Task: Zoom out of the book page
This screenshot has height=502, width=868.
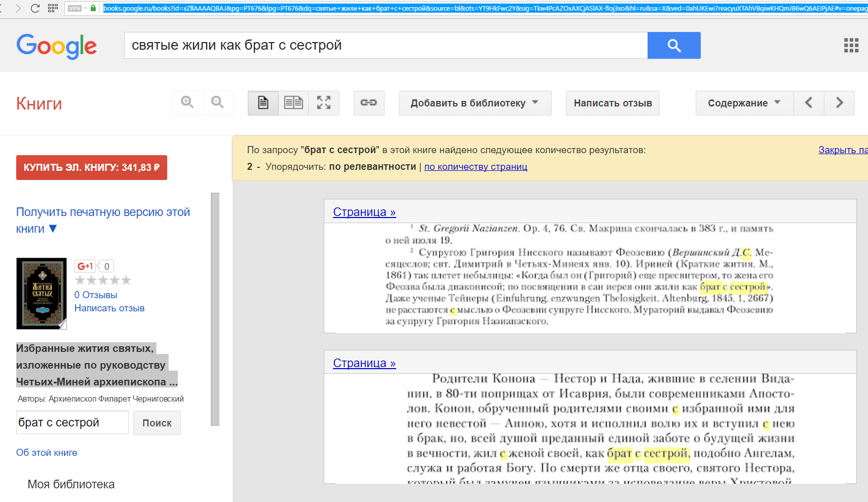Action: pyautogui.click(x=218, y=103)
